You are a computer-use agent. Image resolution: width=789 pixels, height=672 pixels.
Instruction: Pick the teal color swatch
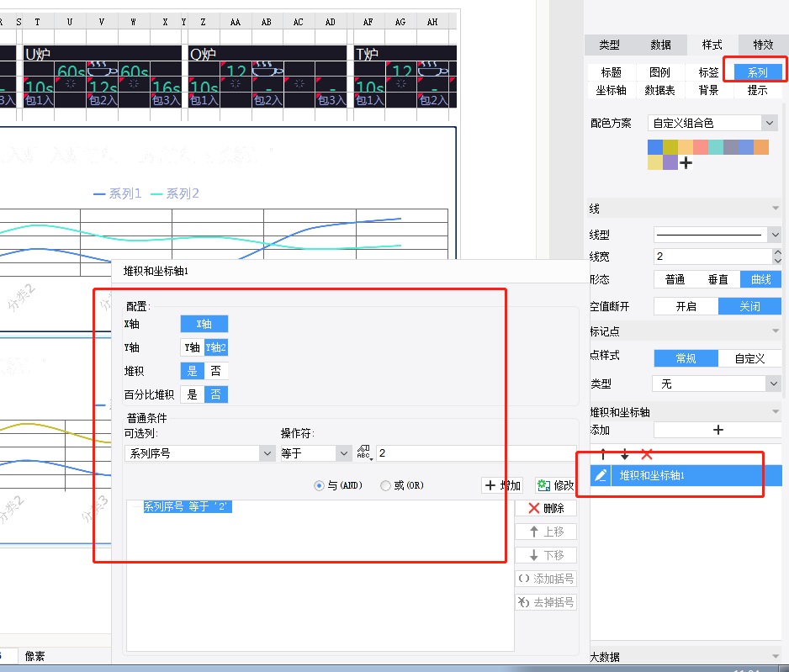click(715, 147)
